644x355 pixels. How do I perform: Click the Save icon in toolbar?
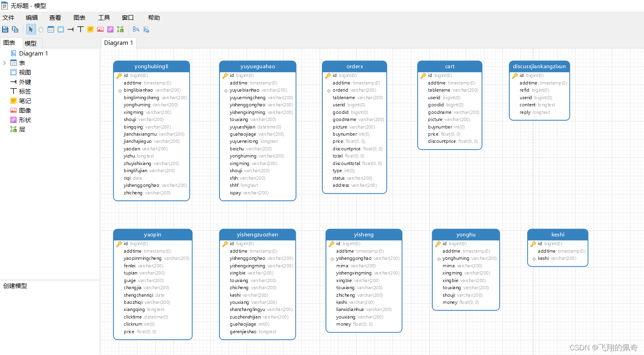[x=5, y=29]
